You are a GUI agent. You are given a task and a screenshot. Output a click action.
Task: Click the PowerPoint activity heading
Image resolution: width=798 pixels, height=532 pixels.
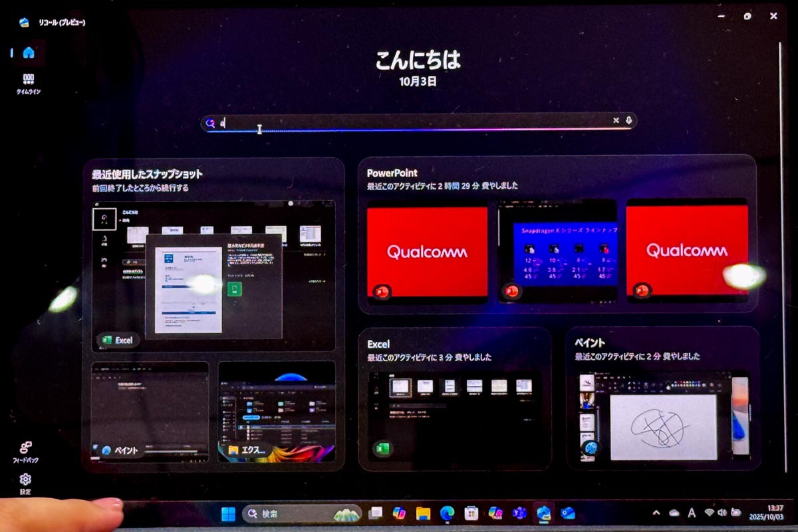(392, 173)
